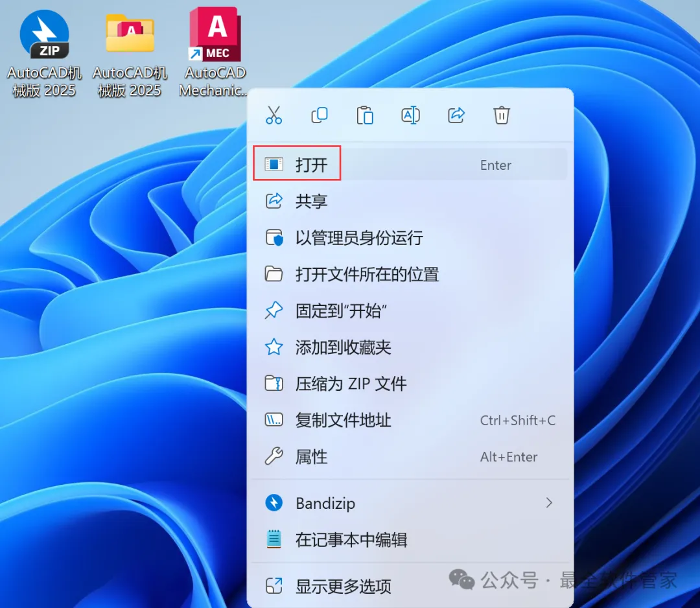Select 显示更多选项
Viewport: 700px width, 608px height.
click(410, 586)
